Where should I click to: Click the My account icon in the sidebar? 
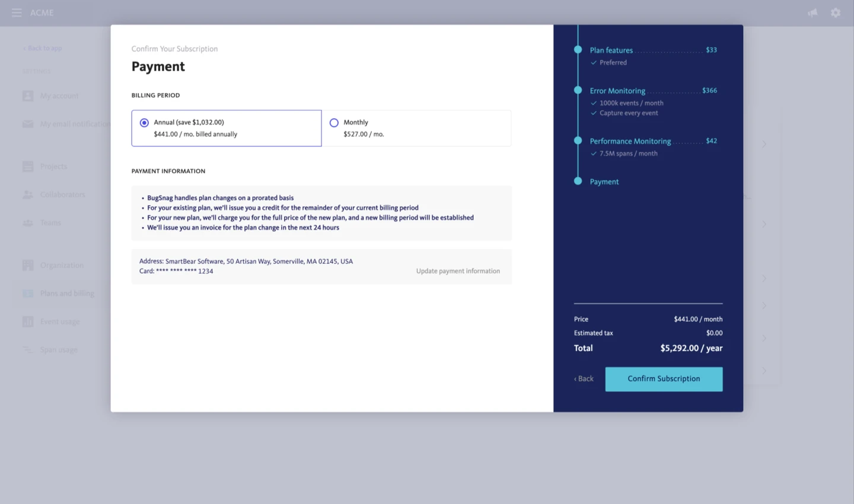[28, 95]
